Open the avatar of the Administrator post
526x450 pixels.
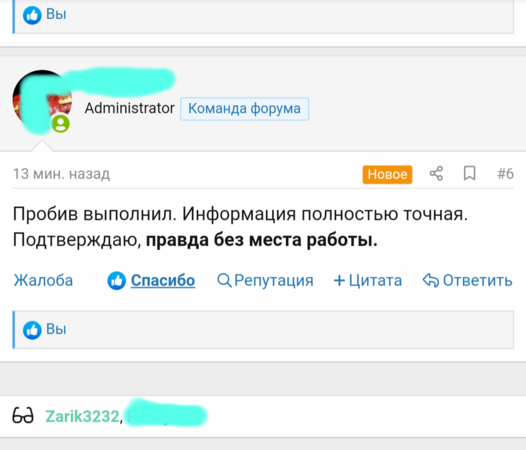[42, 100]
